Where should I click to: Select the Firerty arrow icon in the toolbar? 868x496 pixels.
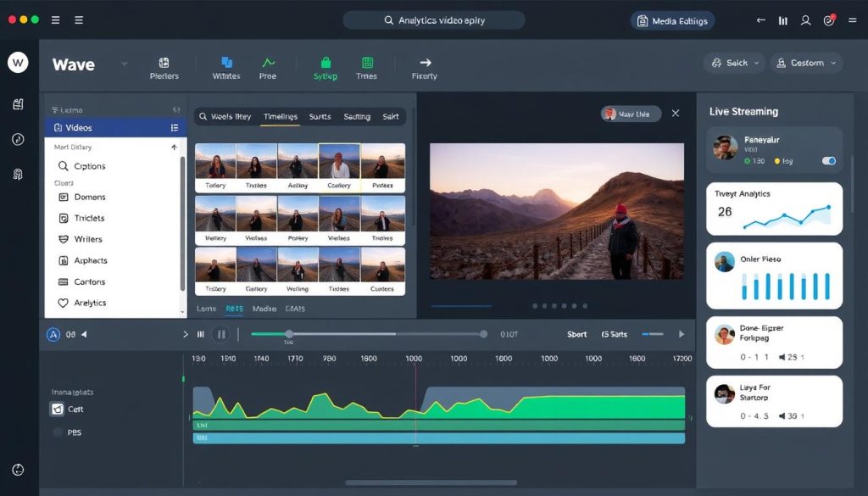pos(424,62)
